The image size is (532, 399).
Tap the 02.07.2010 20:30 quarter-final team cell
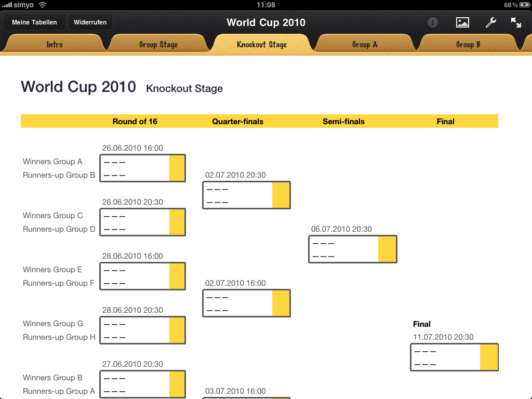[237, 195]
